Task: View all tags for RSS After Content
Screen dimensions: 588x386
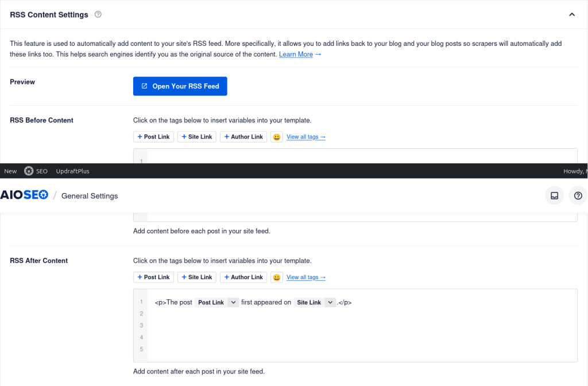Action: click(305, 277)
